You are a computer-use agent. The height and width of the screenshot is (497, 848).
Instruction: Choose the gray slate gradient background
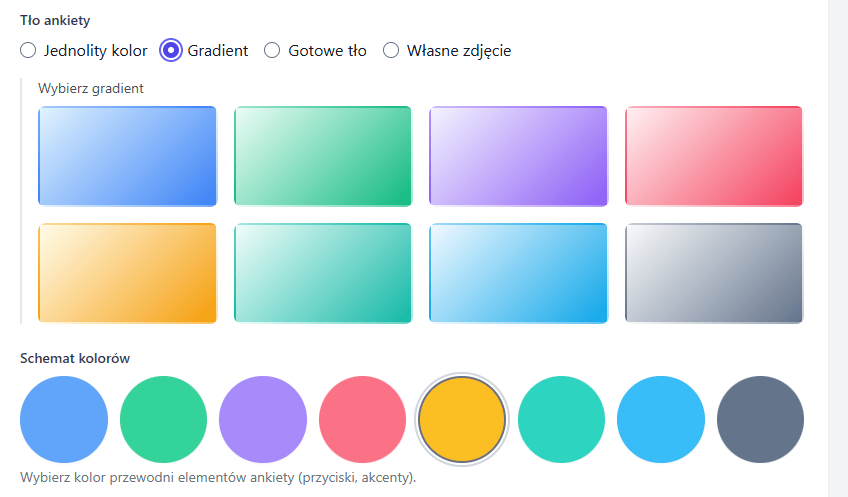(x=714, y=272)
